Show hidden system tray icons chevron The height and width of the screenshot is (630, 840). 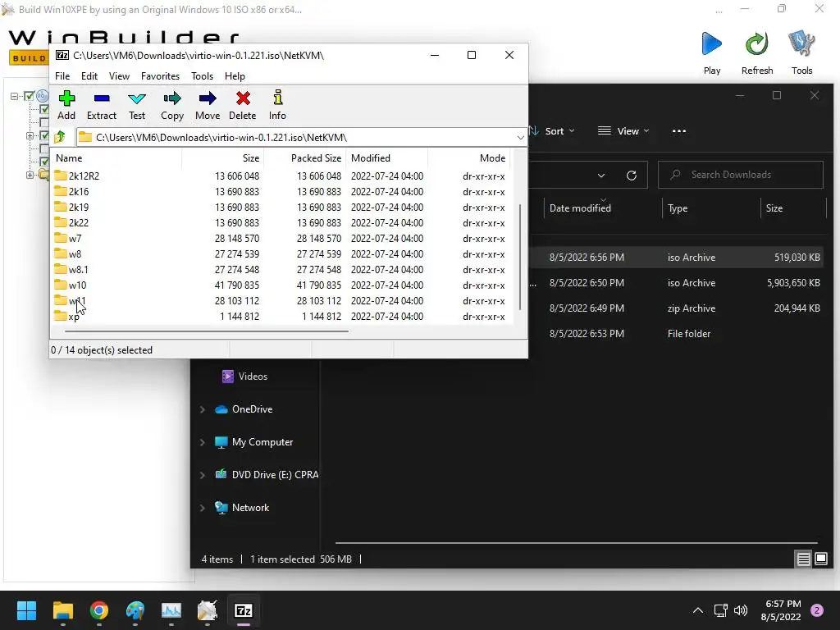coord(698,610)
